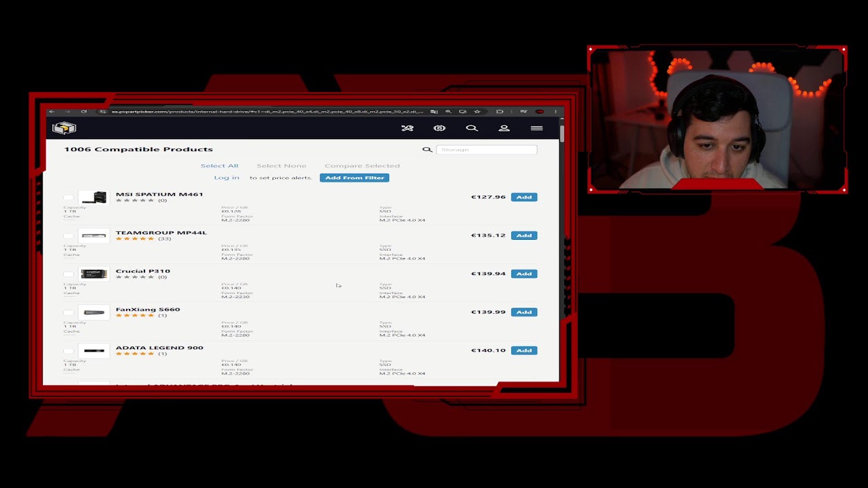Tick the Crucial P310 checkbox
The width and height of the screenshot is (868, 488).
pyautogui.click(x=68, y=274)
